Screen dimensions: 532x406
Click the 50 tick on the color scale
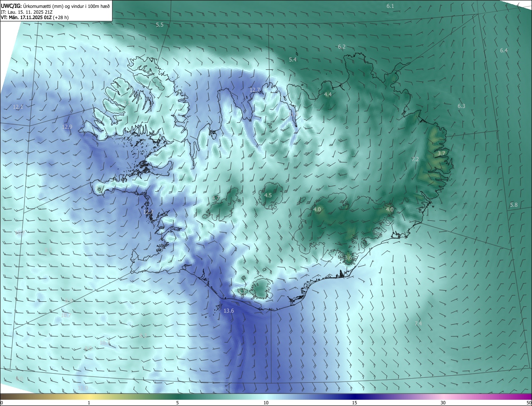[x=529, y=403]
